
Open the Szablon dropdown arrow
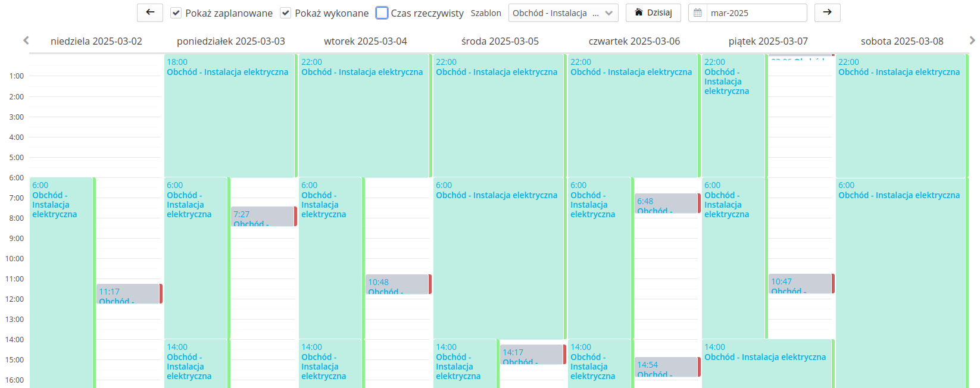pyautogui.click(x=608, y=13)
